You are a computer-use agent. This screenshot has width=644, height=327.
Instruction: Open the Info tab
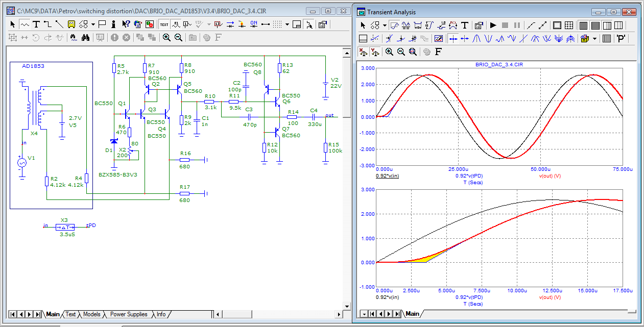pos(161,314)
